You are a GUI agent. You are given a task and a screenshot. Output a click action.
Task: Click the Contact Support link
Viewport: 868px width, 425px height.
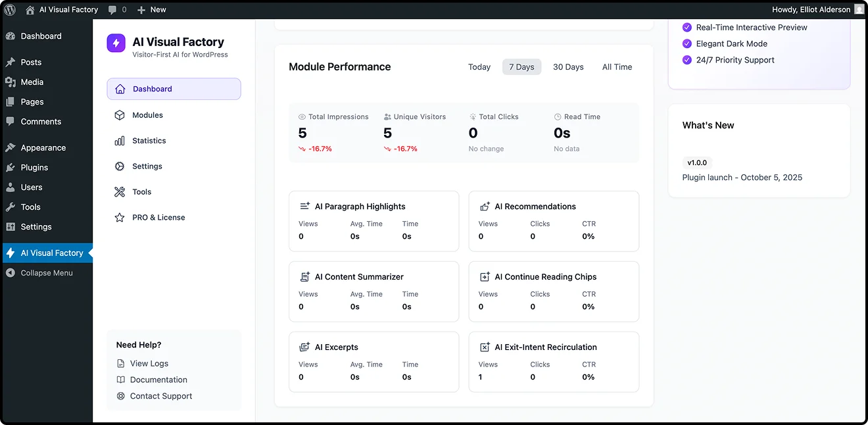click(x=160, y=396)
